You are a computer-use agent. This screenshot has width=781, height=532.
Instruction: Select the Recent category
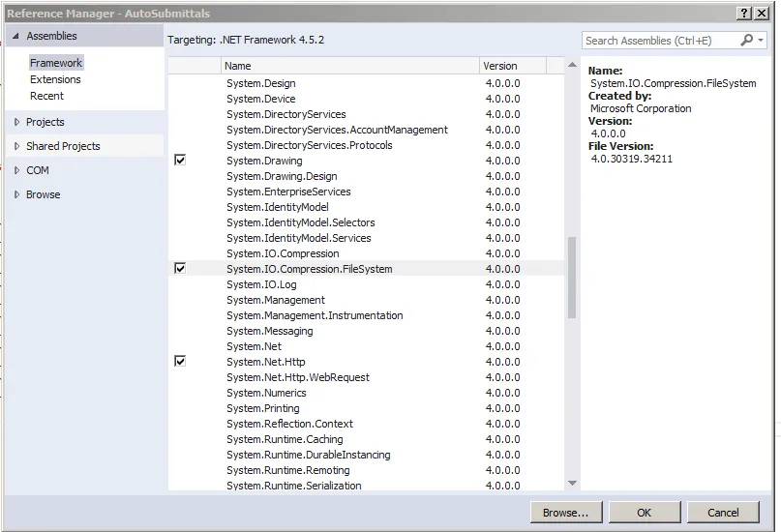tap(46, 96)
